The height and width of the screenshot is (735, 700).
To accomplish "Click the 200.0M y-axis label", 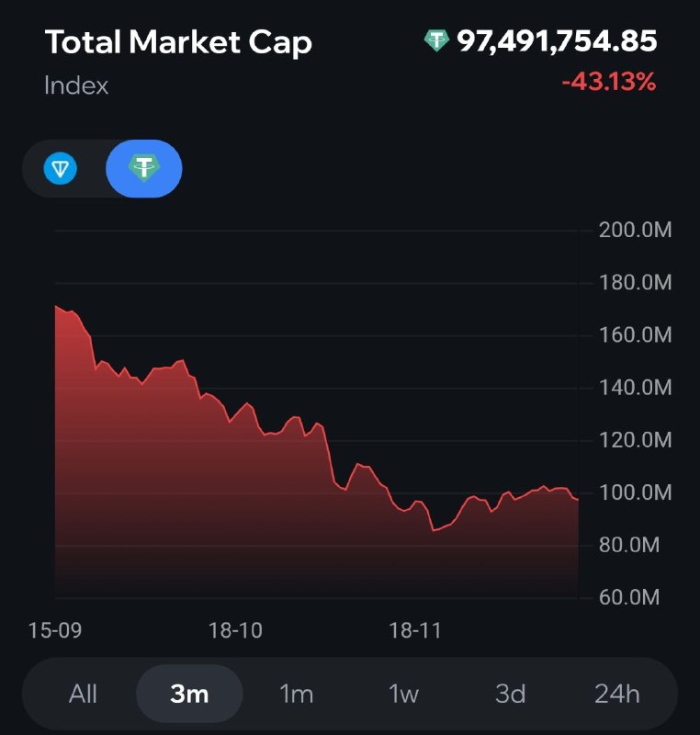I will click(x=636, y=230).
